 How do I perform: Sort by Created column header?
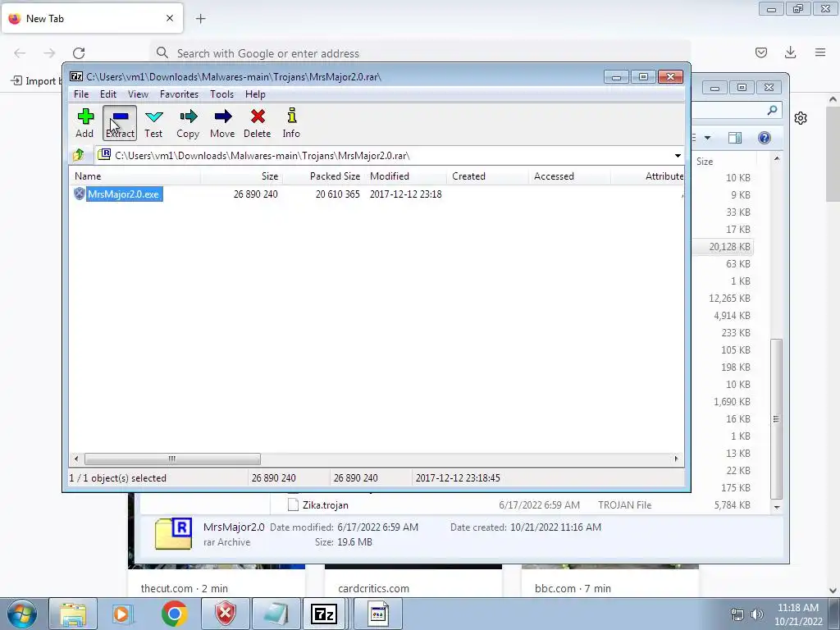coord(487,176)
